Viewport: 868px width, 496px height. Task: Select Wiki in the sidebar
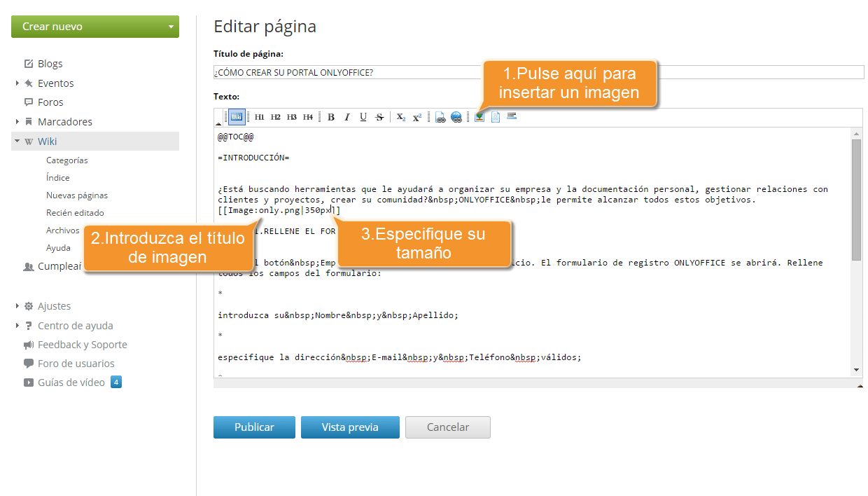[x=48, y=142]
